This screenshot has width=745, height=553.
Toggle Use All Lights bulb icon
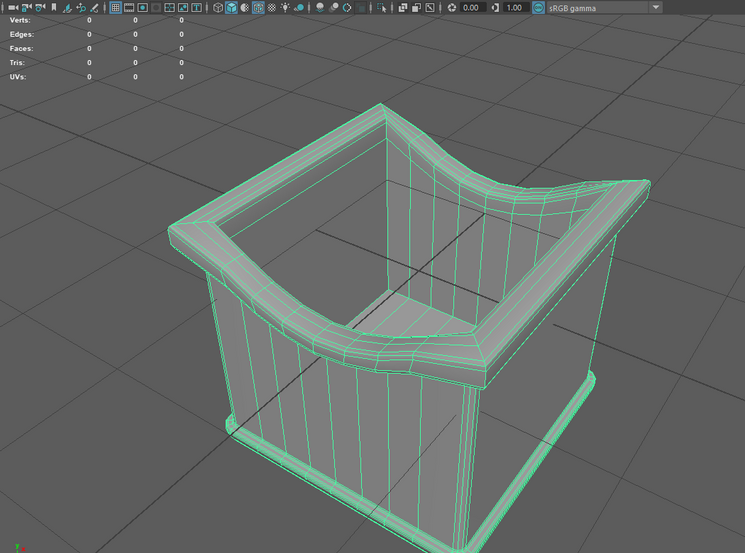tap(285, 8)
